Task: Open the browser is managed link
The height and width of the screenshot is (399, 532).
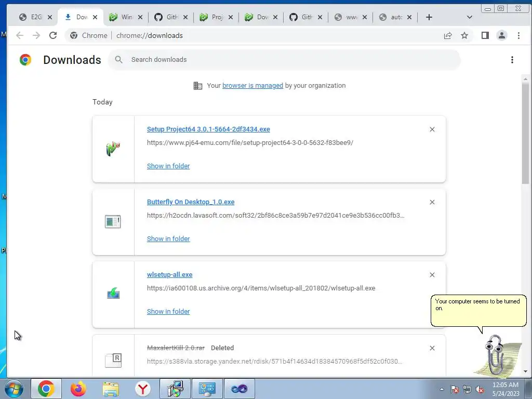Action: point(252,86)
